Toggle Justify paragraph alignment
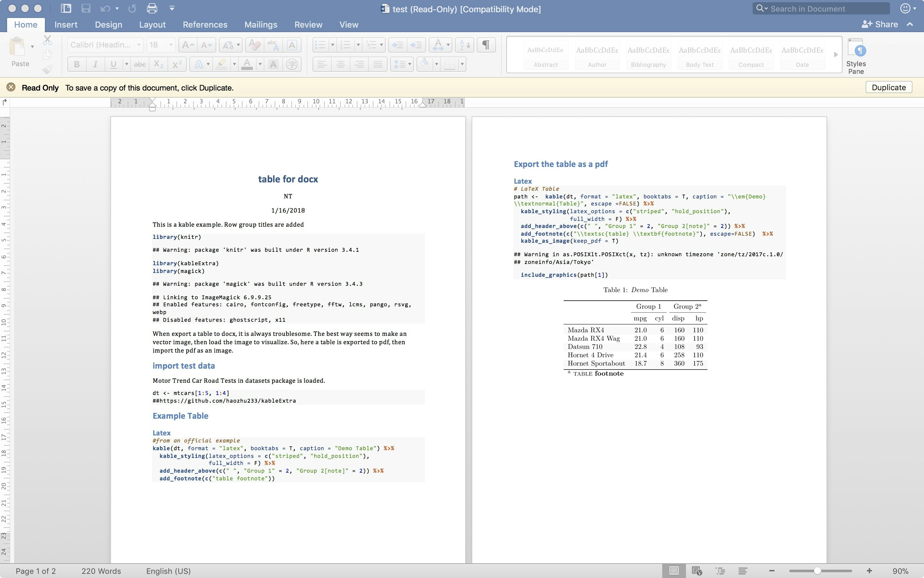 point(378,64)
